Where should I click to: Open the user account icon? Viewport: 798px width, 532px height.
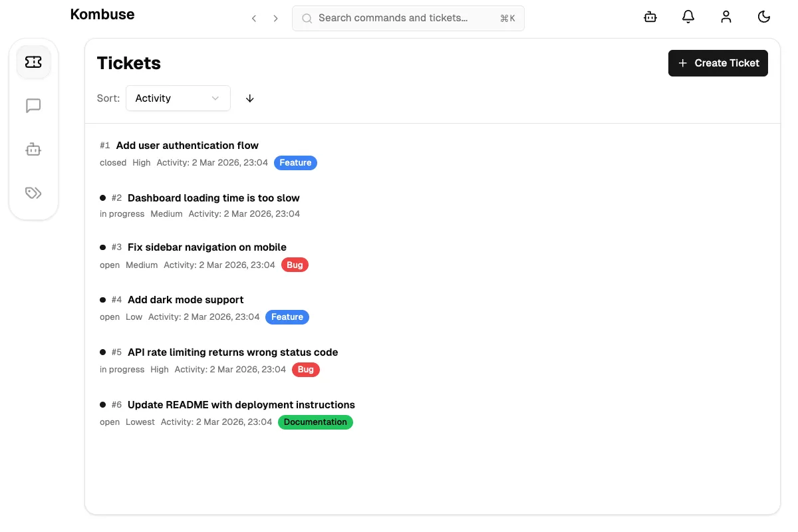726,17
